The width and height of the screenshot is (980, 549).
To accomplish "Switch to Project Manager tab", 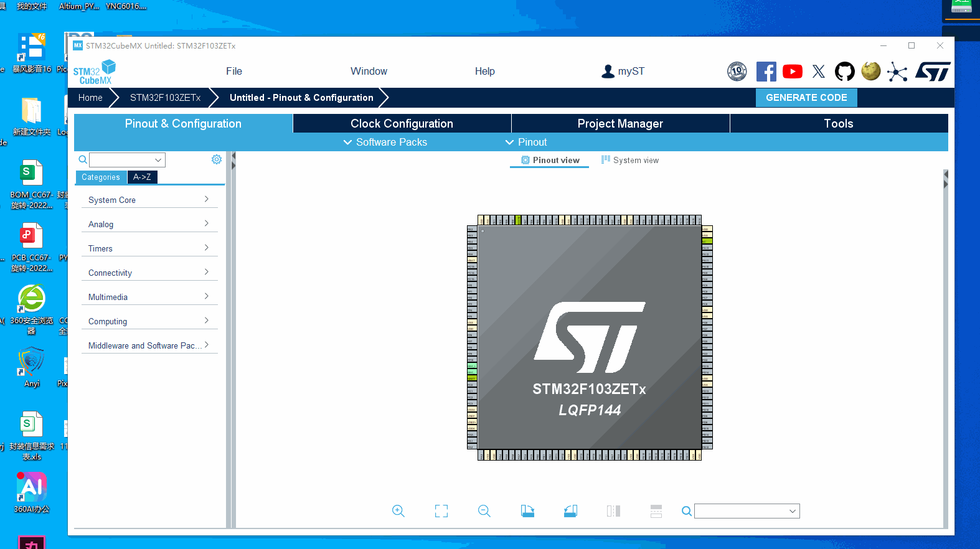I will pyautogui.click(x=620, y=123).
